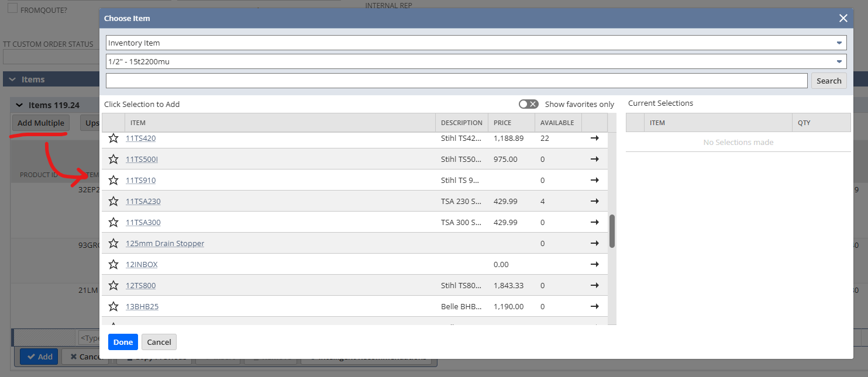Add 11TS910 via the arrow icon
This screenshot has height=377, width=868.
595,180
